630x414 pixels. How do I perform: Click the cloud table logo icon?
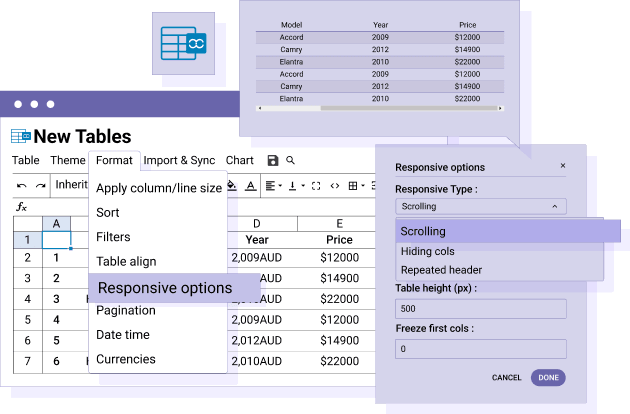coord(184,44)
